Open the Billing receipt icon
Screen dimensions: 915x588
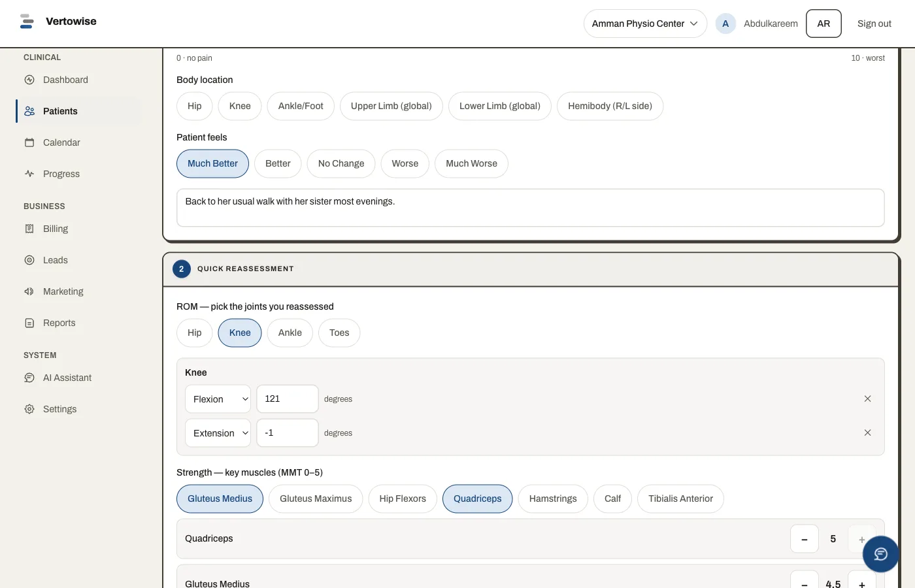pos(29,229)
